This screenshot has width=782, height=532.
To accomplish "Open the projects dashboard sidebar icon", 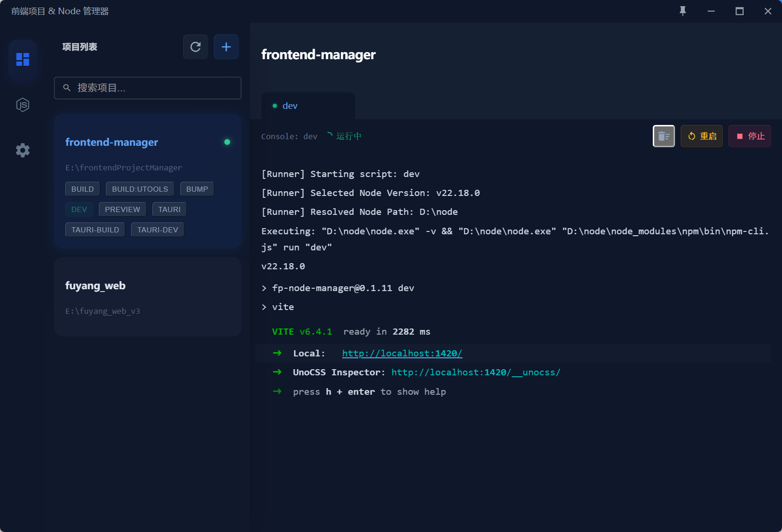I will pos(23,59).
